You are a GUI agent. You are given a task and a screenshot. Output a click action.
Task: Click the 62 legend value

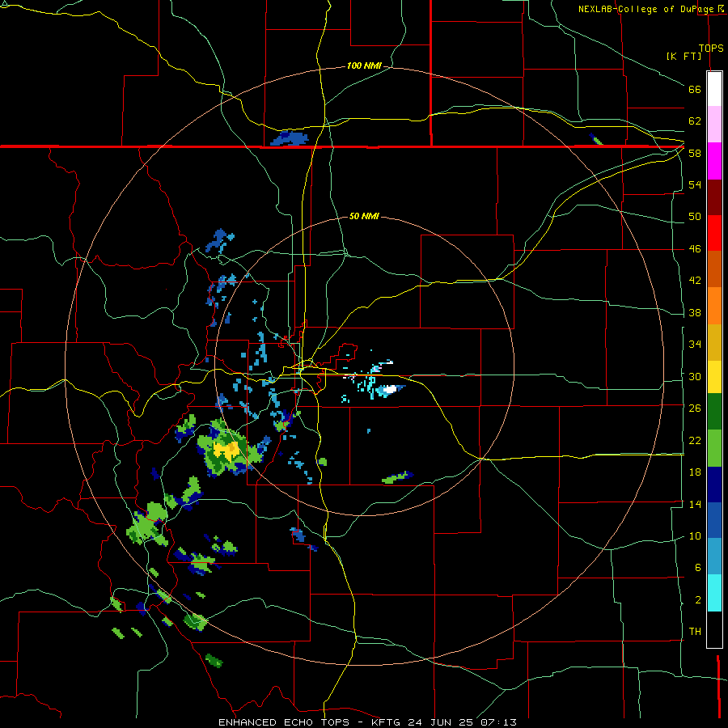(x=695, y=121)
